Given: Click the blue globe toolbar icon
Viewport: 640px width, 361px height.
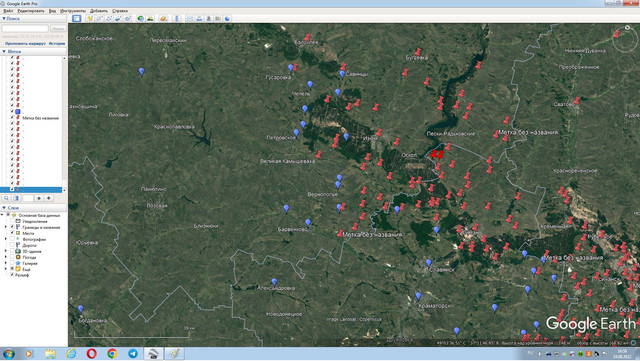Looking at the screenshot, I should [227, 18].
